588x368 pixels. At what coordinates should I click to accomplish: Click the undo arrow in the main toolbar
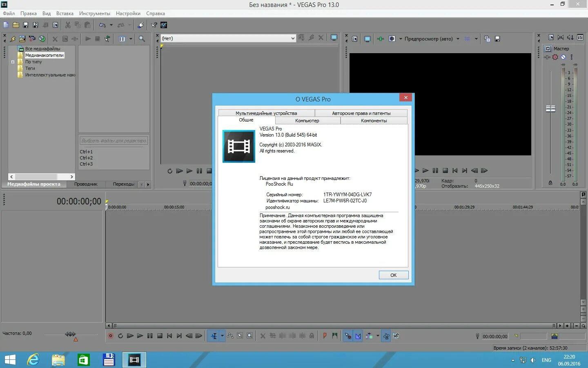click(x=102, y=25)
